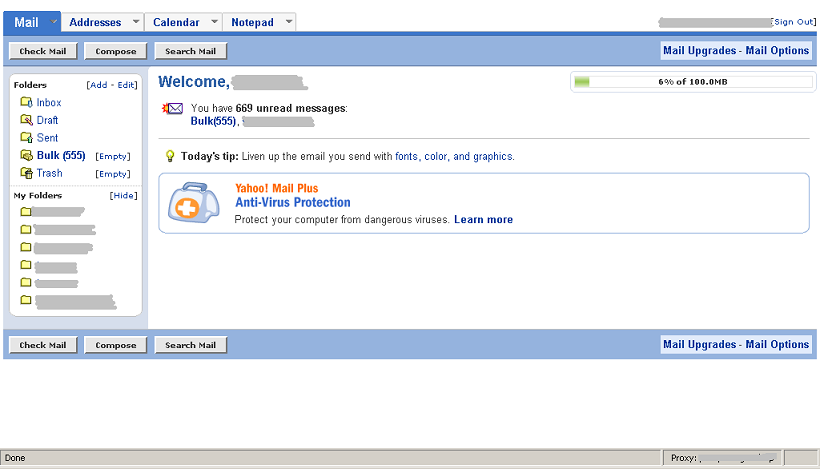Click the unread messages envelope icon
The width and height of the screenshot is (820, 469).
pyautogui.click(x=173, y=108)
